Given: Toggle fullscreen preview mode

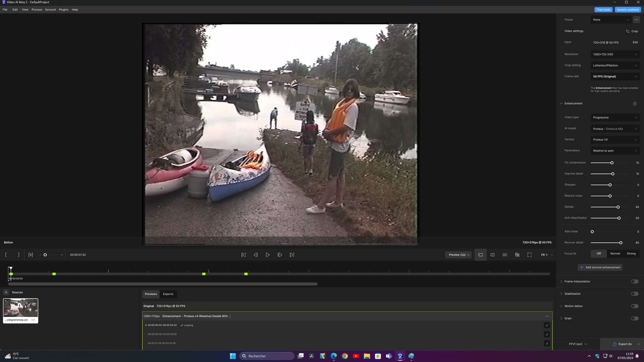Looking at the screenshot, I should 529,255.
